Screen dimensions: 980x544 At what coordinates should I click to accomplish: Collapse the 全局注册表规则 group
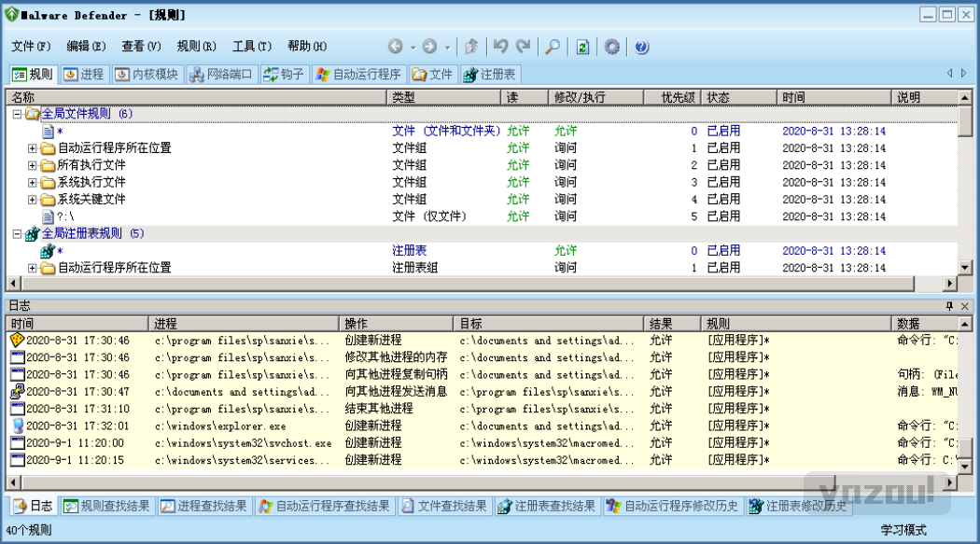click(x=18, y=234)
